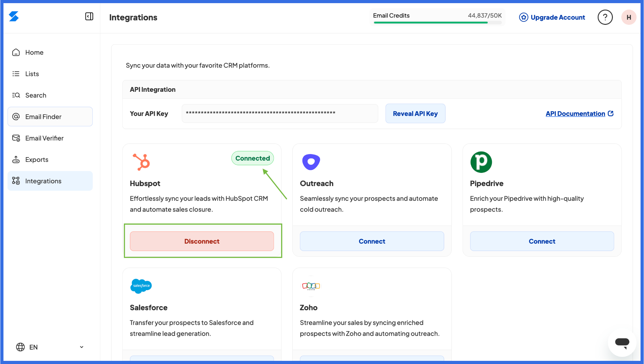644x364 pixels.
Task: Click the masked API key field
Action: tap(280, 113)
